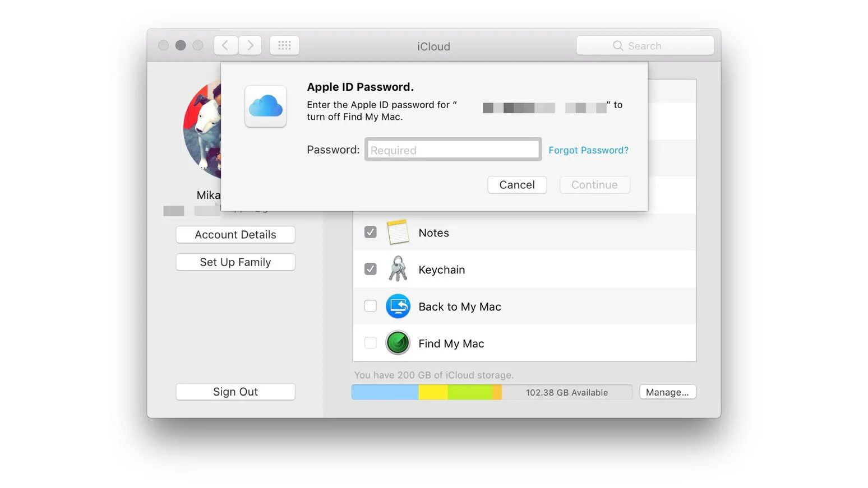Enable the Back to My Mac checkbox

370,306
